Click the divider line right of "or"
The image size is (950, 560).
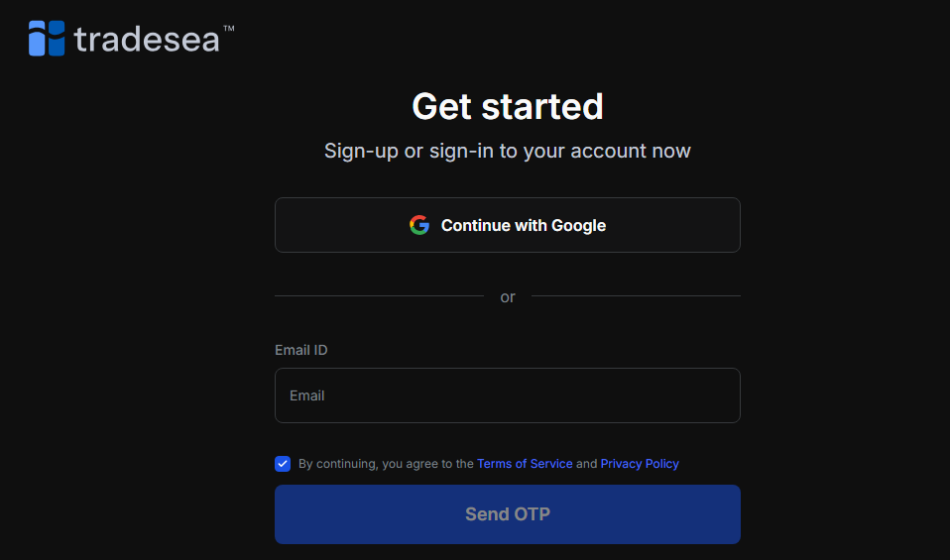click(636, 295)
